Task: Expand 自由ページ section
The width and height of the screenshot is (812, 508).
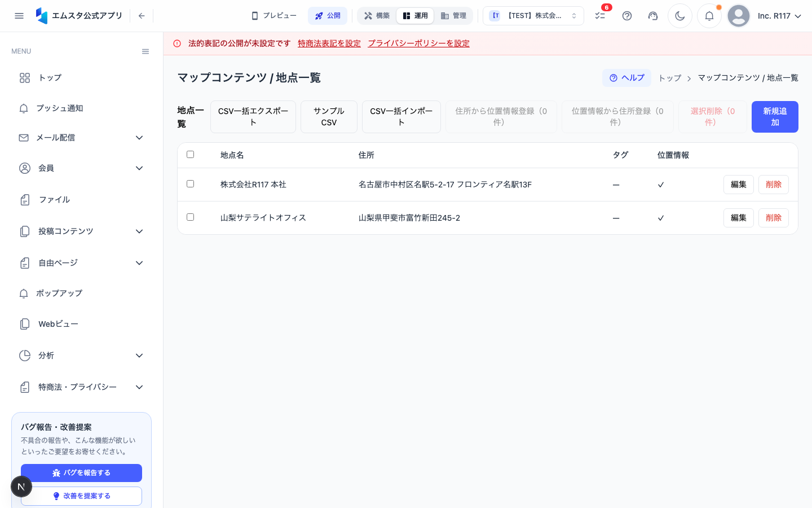Action: 81,263
